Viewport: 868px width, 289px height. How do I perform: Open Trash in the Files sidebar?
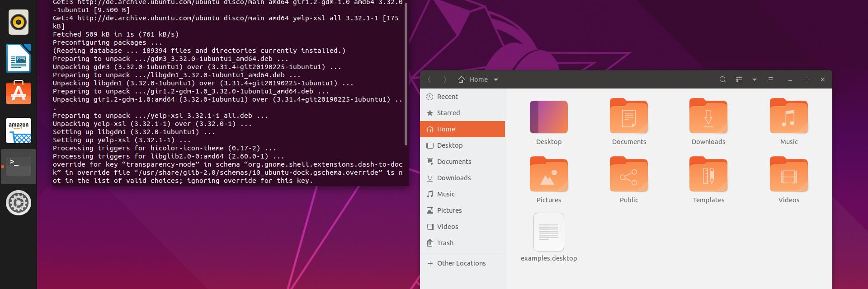click(x=462, y=243)
